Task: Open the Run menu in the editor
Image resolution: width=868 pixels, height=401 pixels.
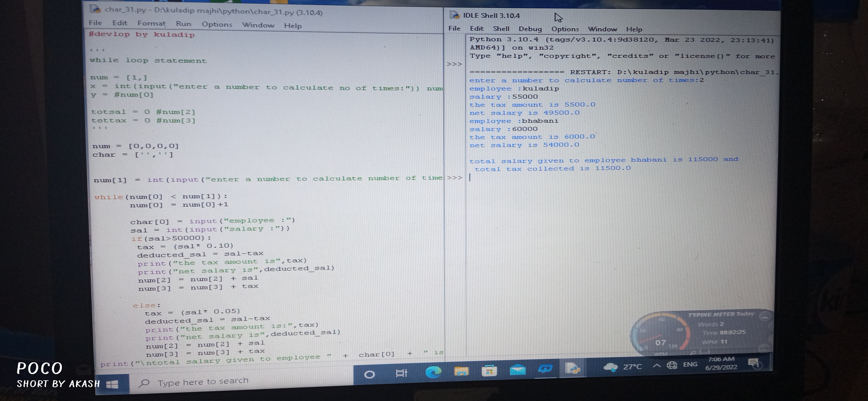Action: 183,24
